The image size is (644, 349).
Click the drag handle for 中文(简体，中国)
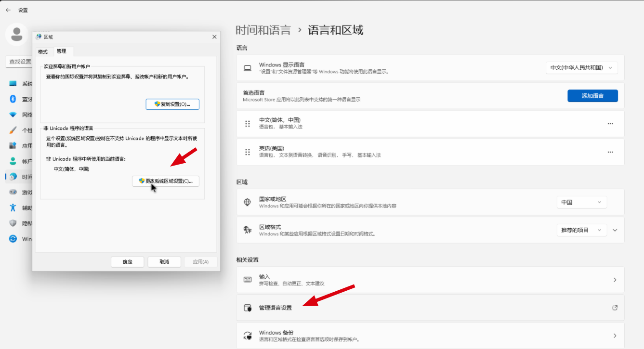[248, 124]
